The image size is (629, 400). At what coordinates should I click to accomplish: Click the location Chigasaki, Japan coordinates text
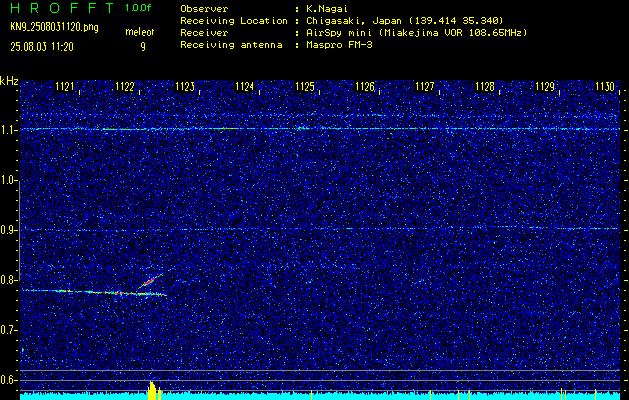click(405, 21)
